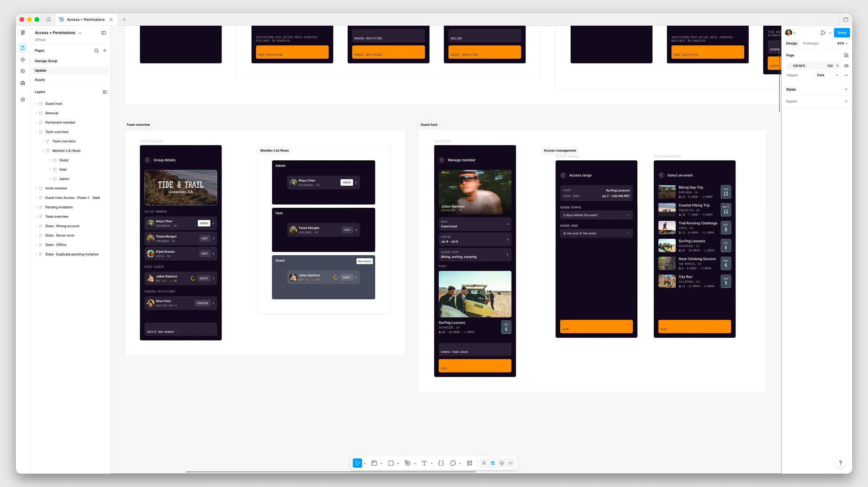
Task: Select the Move tool in bottom toolbar
Action: [357, 463]
